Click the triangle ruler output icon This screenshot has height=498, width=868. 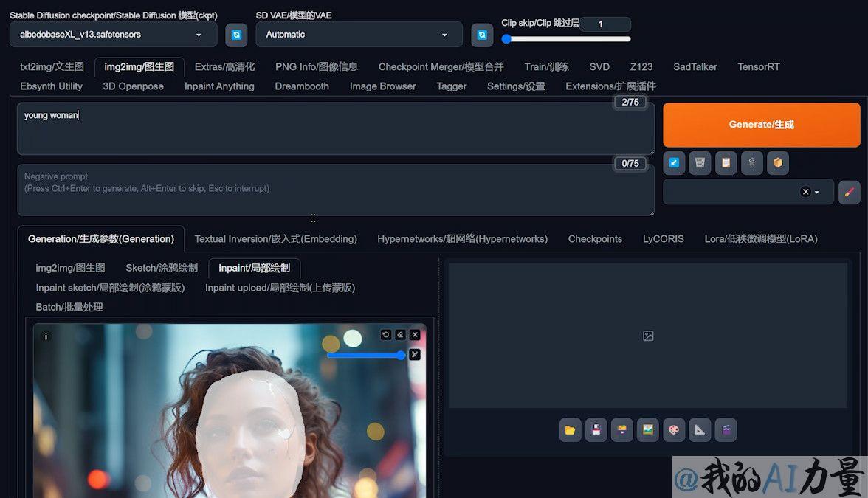[x=700, y=430]
